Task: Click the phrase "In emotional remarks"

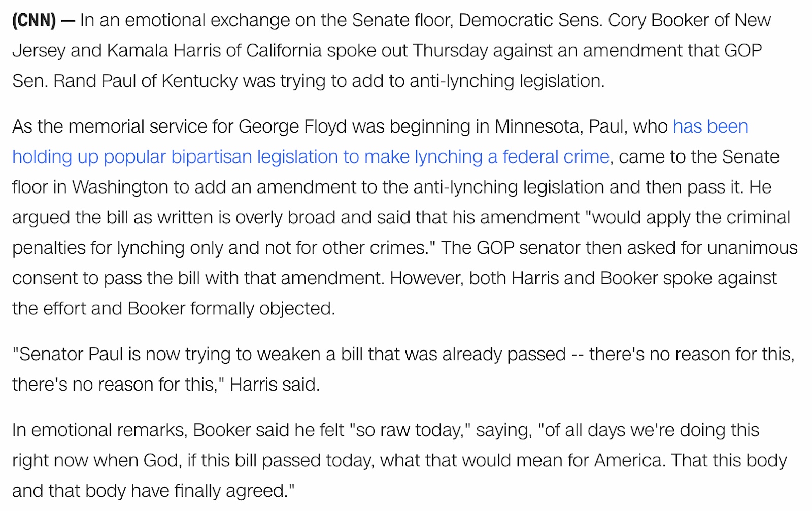Action: point(100,430)
